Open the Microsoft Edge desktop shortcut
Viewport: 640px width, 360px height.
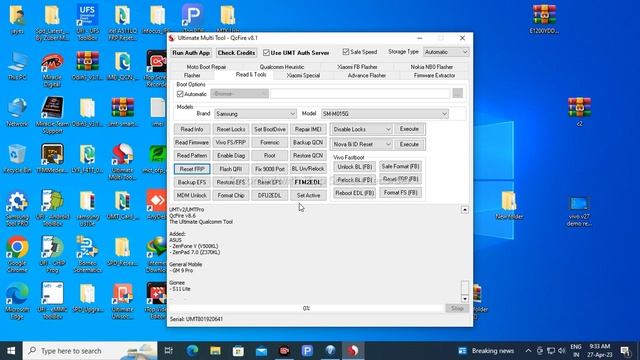(x=17, y=301)
